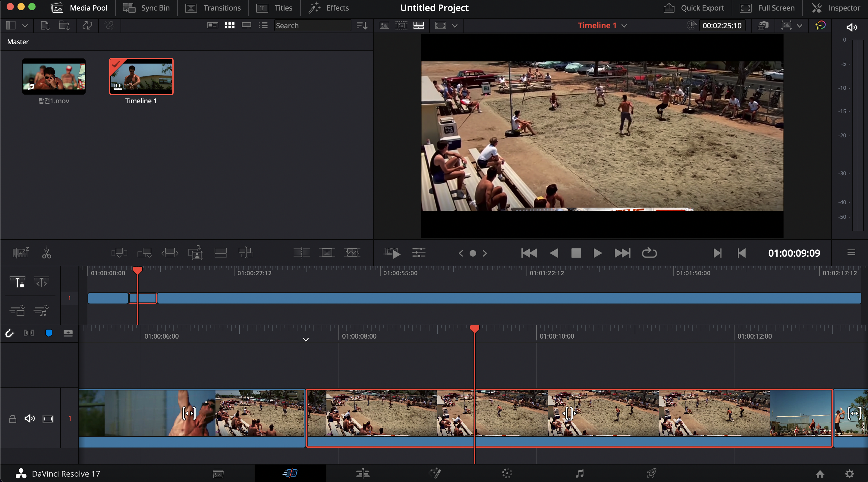The width and height of the screenshot is (868, 482).
Task: Click the Import Media icon
Action: click(x=45, y=26)
